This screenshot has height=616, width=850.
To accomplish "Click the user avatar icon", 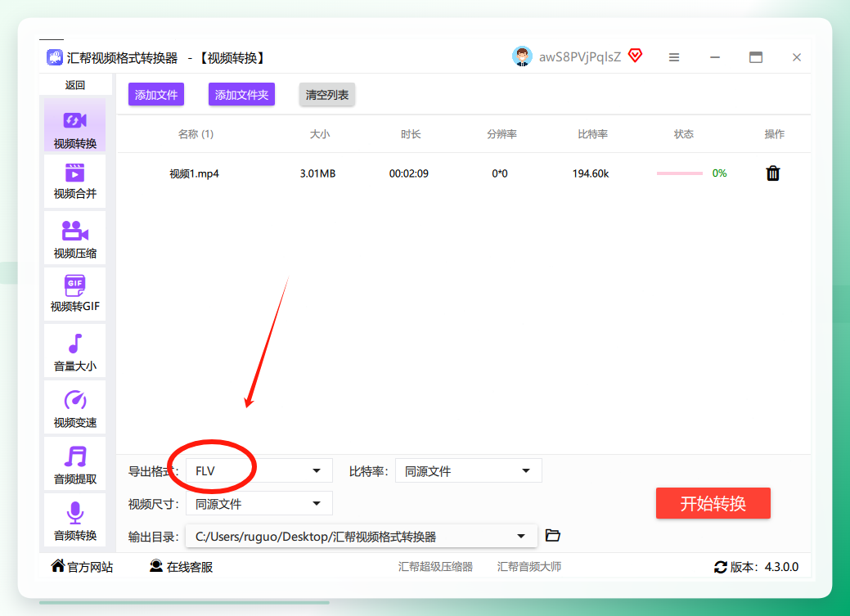I will click(x=522, y=56).
